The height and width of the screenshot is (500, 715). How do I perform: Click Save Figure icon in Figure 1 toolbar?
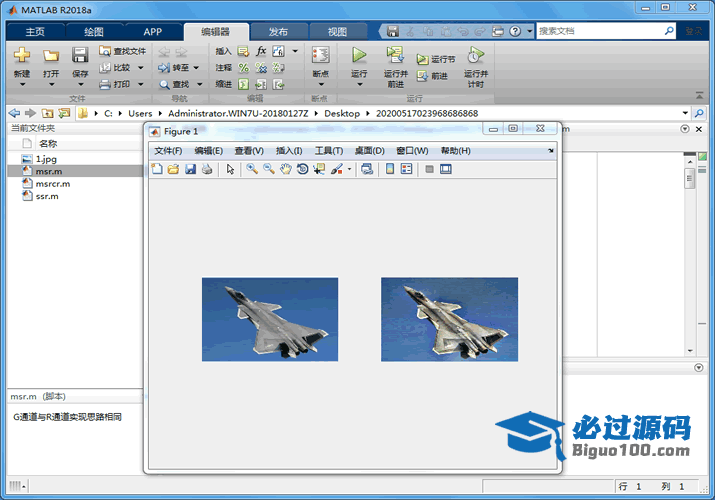(x=190, y=169)
